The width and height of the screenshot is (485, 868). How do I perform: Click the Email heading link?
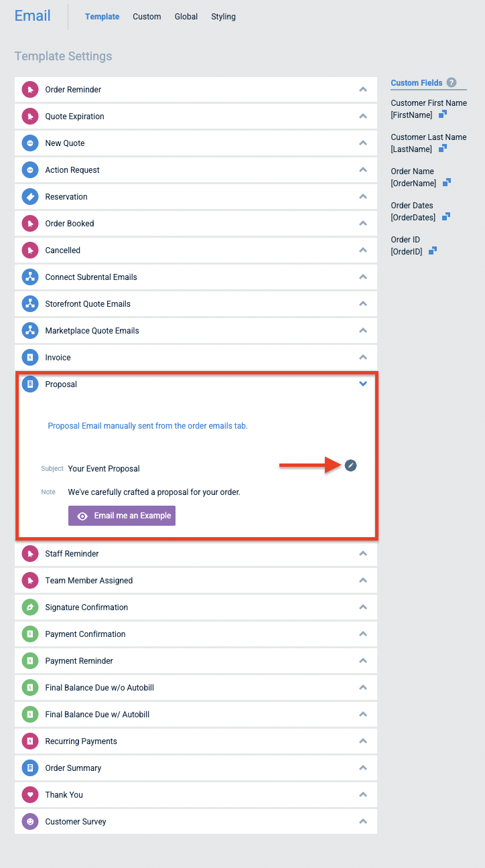click(x=32, y=15)
